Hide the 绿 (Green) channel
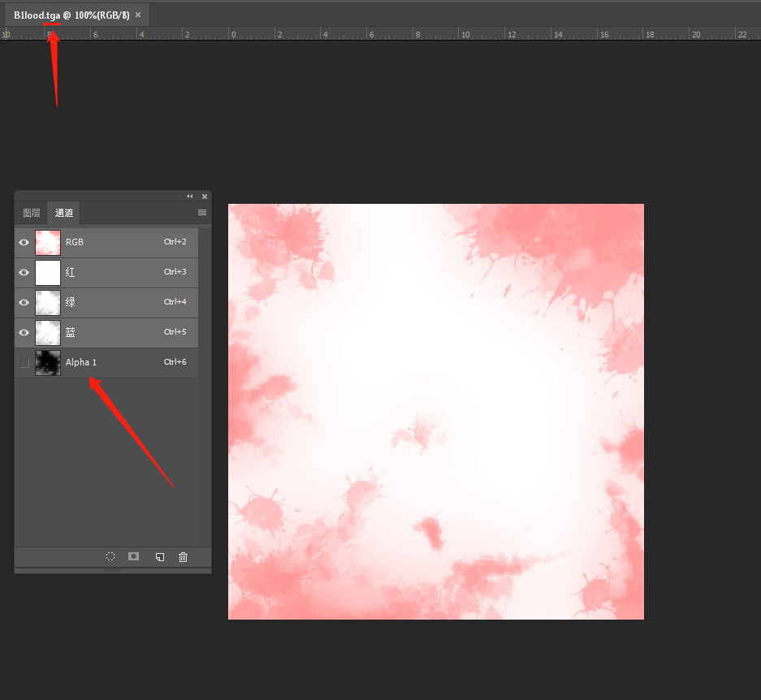Image resolution: width=761 pixels, height=700 pixels. coord(24,302)
